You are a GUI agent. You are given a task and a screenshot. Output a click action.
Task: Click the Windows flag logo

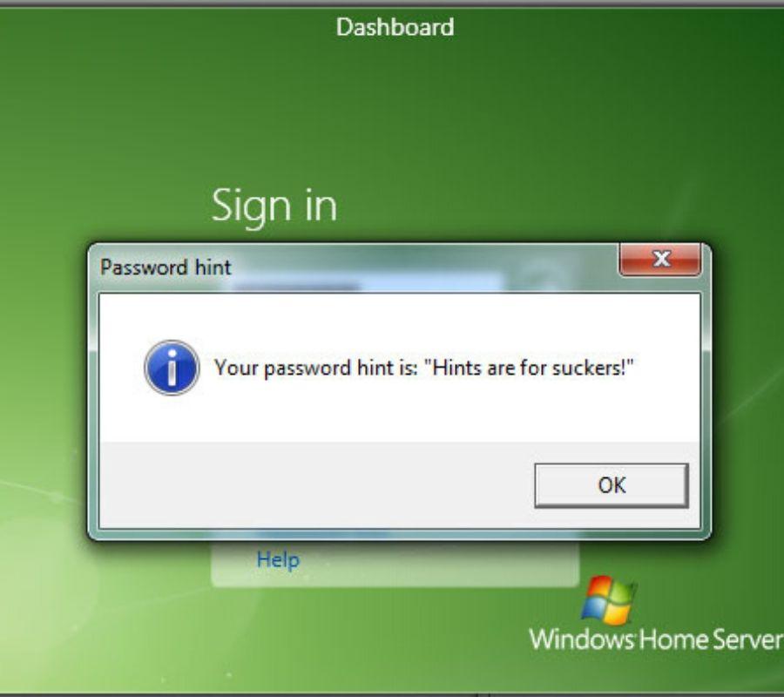coord(609,599)
